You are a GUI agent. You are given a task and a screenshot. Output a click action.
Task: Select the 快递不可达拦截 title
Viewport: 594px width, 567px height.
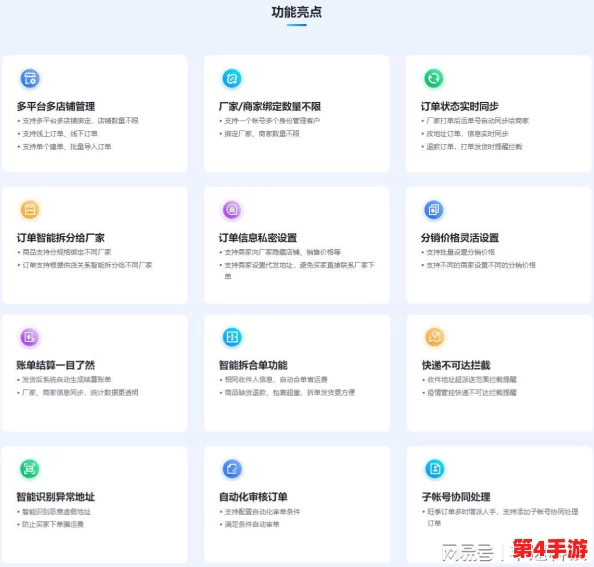(x=456, y=365)
